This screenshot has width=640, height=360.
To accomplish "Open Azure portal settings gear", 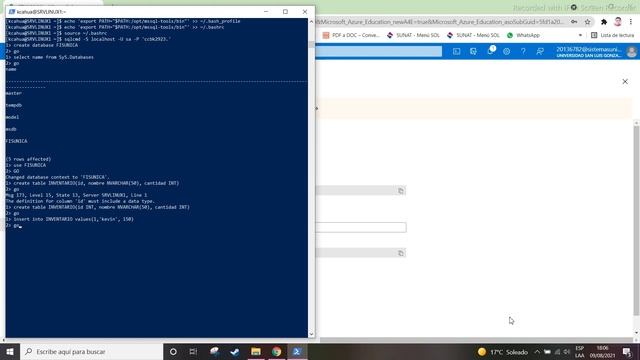I will point(507,51).
